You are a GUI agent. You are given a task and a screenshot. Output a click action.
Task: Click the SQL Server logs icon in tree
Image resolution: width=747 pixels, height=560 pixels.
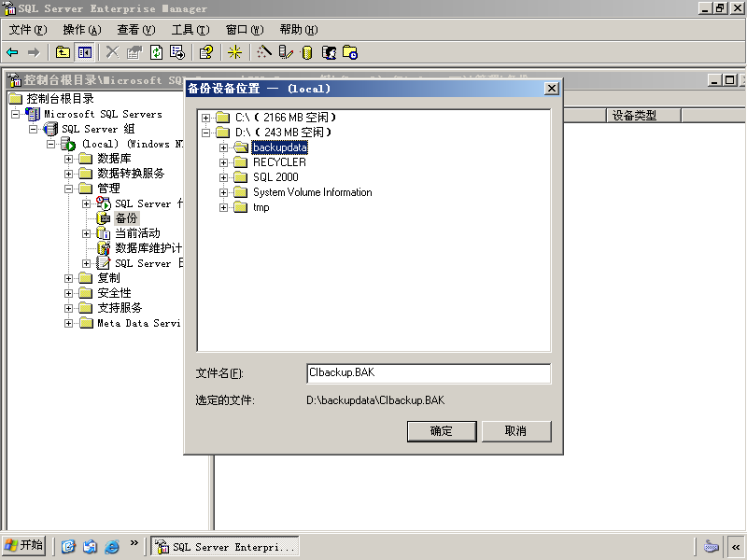point(104,263)
